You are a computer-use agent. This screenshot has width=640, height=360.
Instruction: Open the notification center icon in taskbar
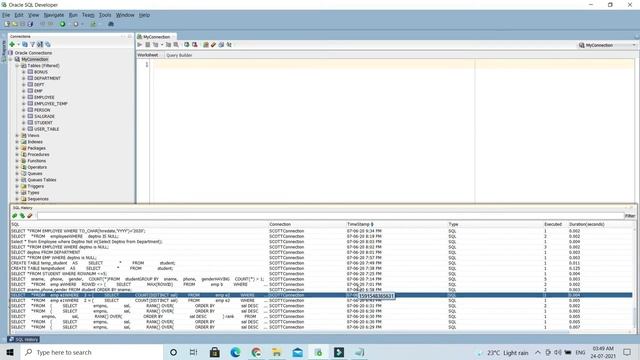pos(627,352)
